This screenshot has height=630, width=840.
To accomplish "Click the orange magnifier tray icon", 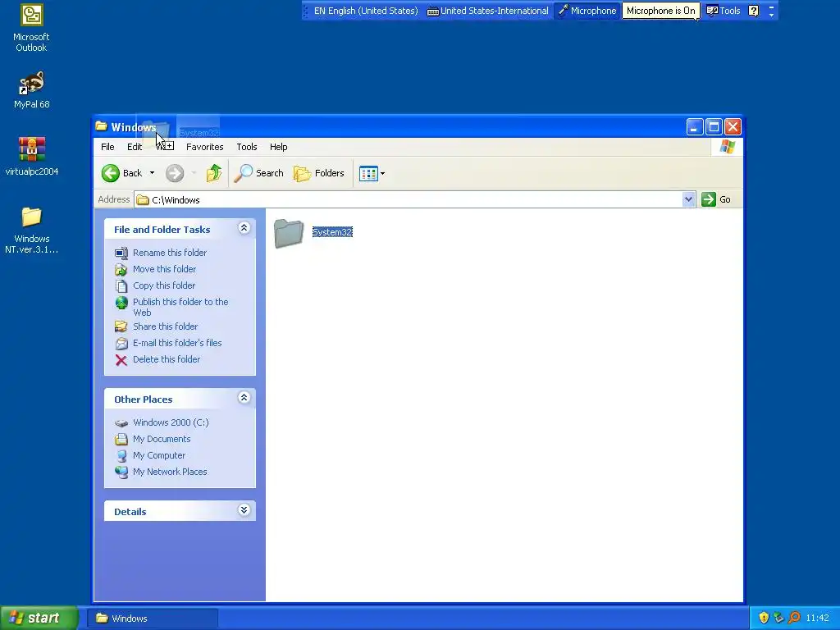I will point(794,618).
